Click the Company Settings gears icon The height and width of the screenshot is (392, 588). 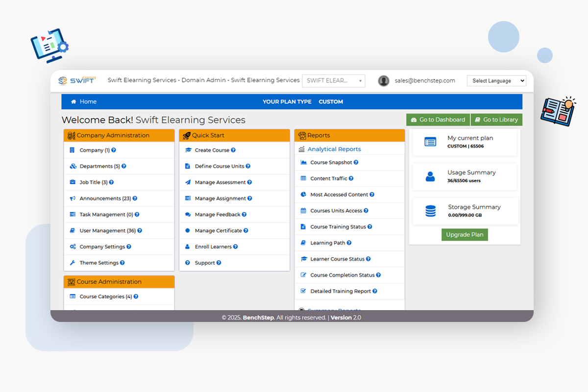(x=73, y=247)
